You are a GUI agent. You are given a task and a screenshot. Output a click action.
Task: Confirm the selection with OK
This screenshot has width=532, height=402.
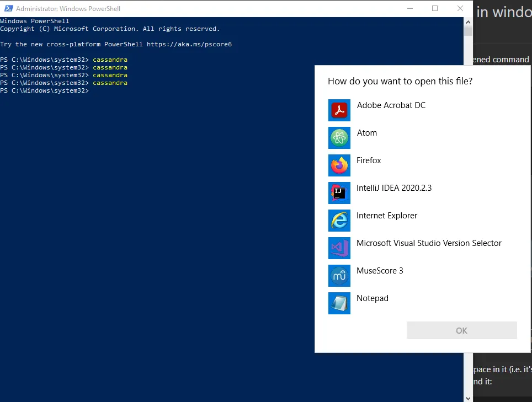point(461,330)
